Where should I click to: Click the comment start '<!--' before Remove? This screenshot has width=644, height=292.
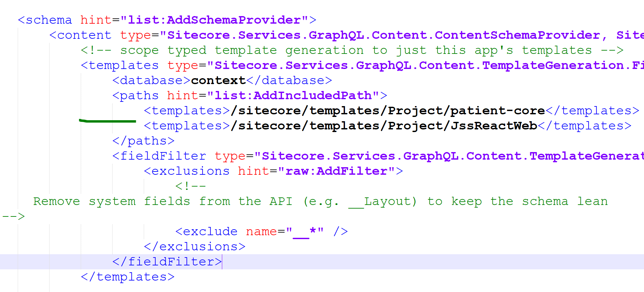click(191, 186)
